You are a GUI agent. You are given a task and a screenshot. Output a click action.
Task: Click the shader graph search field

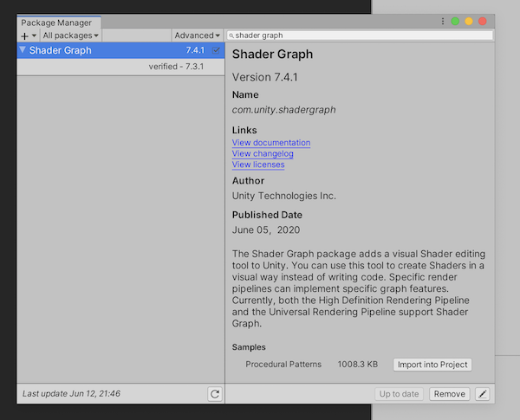pyautogui.click(x=360, y=36)
